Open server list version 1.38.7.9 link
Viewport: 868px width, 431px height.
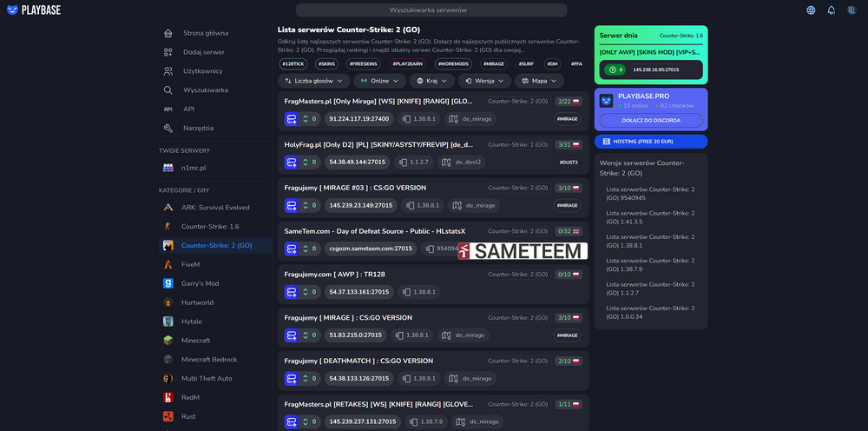650,265
